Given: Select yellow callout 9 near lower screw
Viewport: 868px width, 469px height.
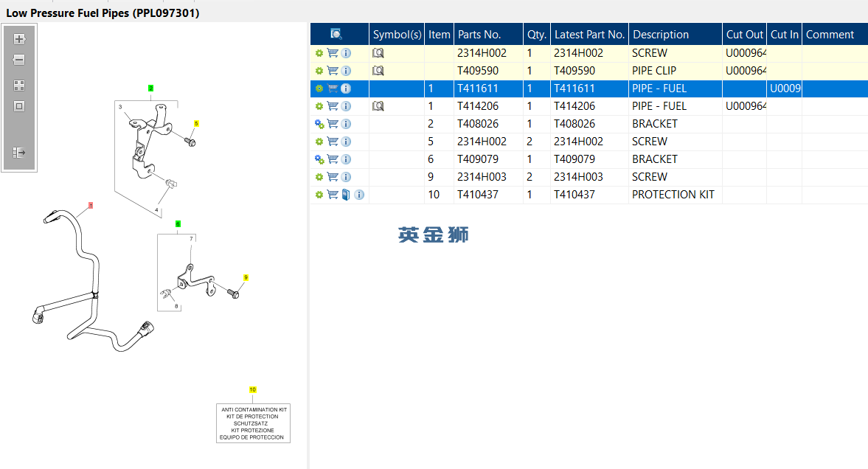Looking at the screenshot, I should click(x=246, y=277).
